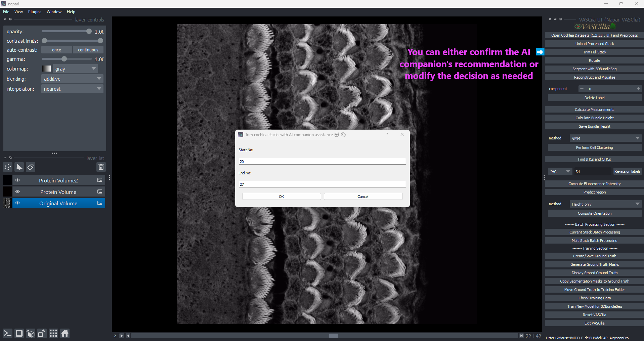The image size is (644, 341).
Task: Click image layer icon of Protein Volume2
Action: point(100,180)
